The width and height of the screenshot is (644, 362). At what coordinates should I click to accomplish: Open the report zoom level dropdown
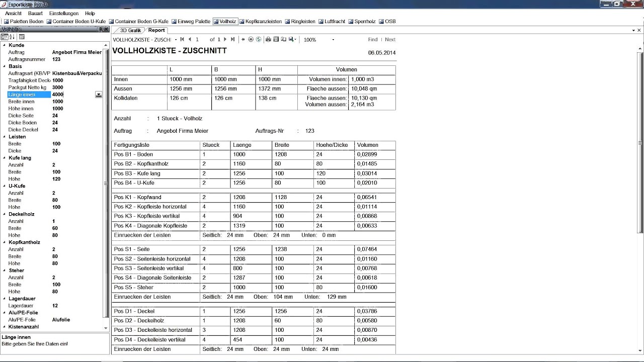[x=333, y=40]
